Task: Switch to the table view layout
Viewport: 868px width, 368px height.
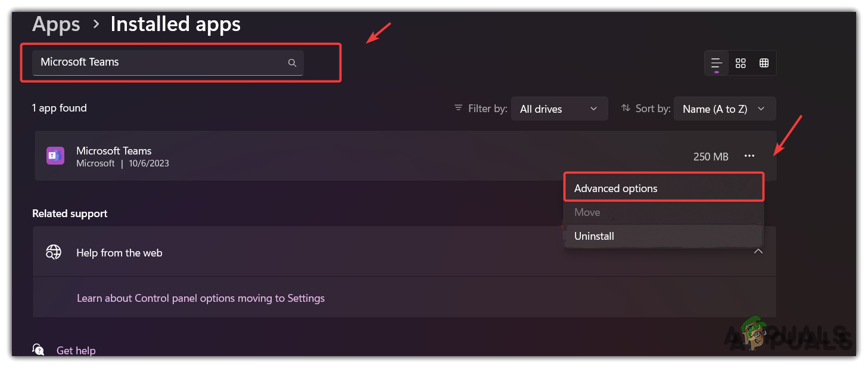Action: pyautogui.click(x=764, y=63)
